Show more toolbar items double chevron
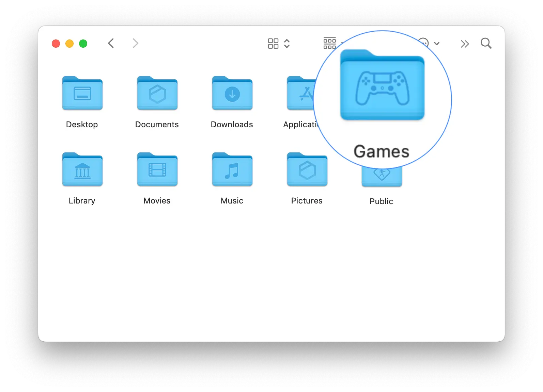 [x=465, y=44]
